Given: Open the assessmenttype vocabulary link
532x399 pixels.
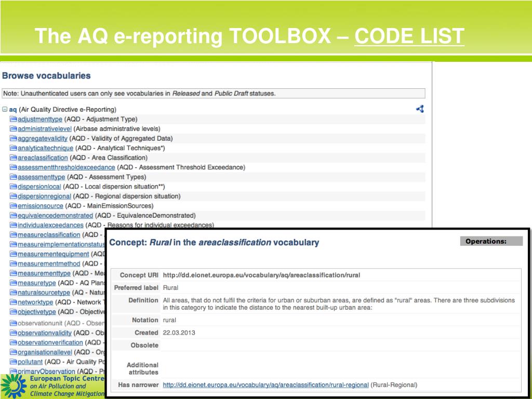Looking at the screenshot, I should 42,177.
